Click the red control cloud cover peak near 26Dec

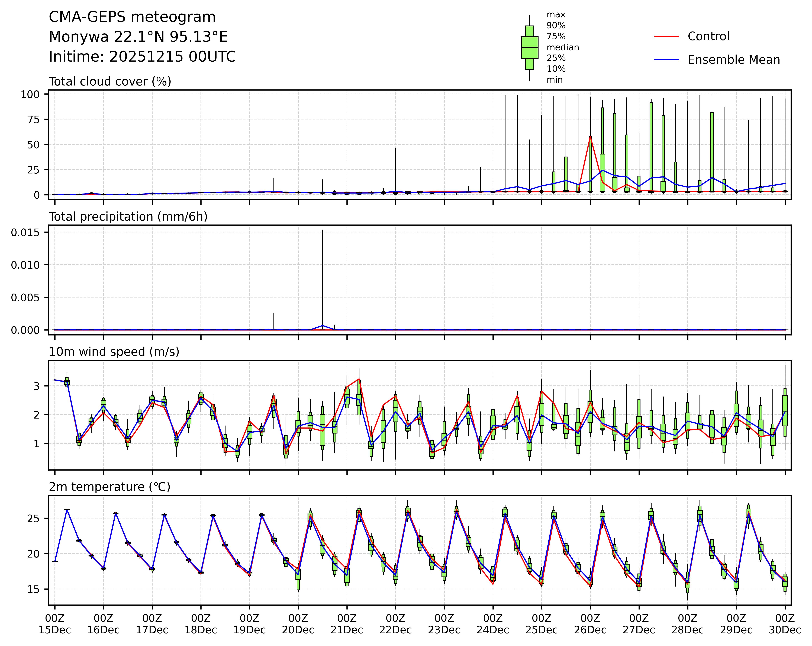pos(590,138)
